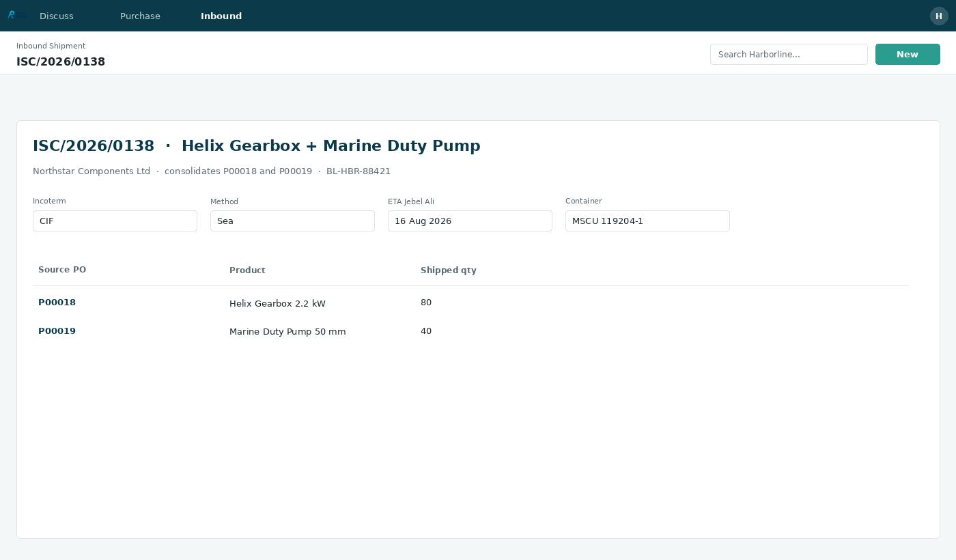
Task: Open the user avatar H menu
Action: point(939,16)
